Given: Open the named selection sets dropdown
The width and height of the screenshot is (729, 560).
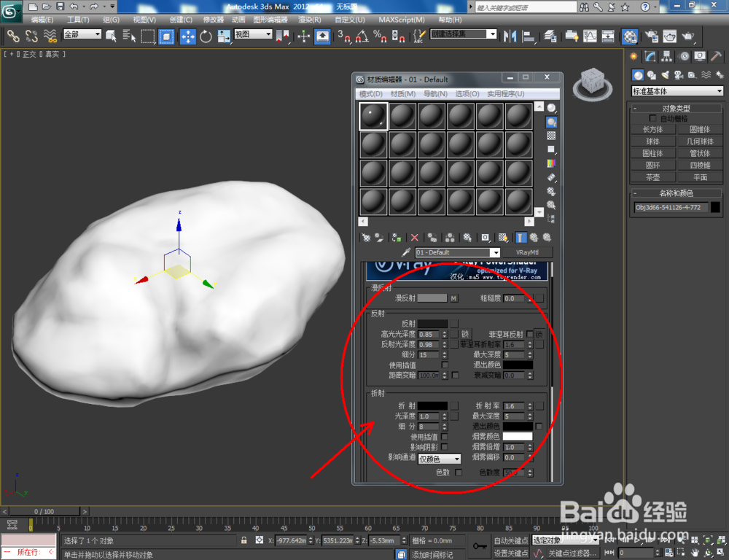Looking at the screenshot, I should pos(463,34).
